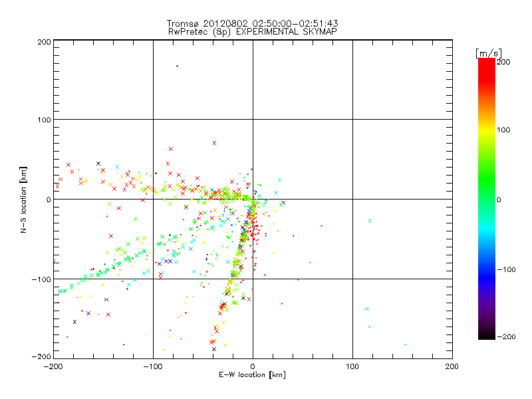Viewport: 532px width, 399px height.
Task: Click the isolated green X marker near x=115, y=-30
Action: click(x=370, y=221)
